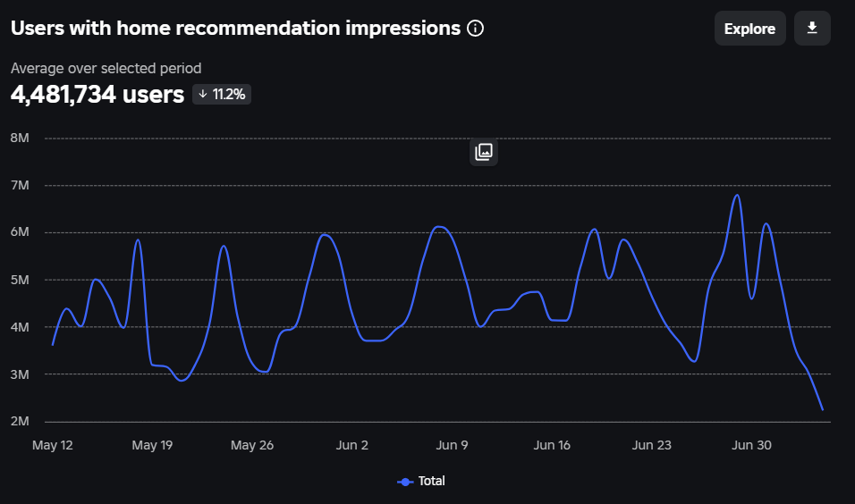Download the chart data
This screenshot has height=504, width=855.
point(812,29)
